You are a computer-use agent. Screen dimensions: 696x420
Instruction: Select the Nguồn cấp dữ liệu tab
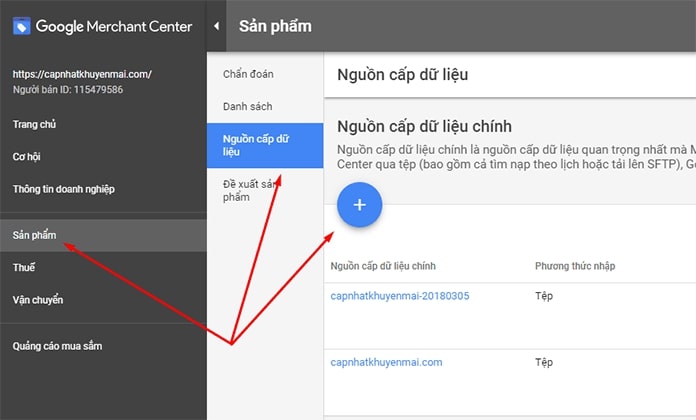point(265,146)
